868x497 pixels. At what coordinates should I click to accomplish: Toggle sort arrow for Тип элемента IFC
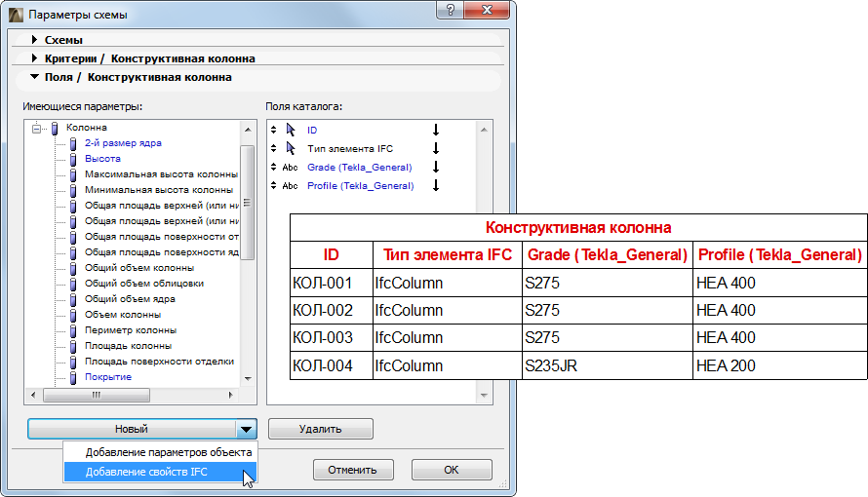(x=436, y=148)
